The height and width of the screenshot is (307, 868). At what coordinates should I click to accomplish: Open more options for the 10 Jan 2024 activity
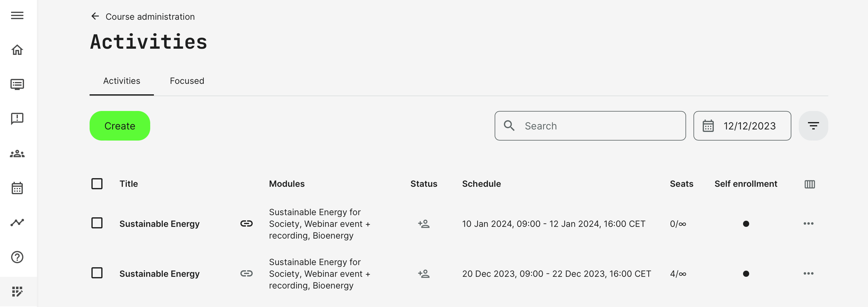point(808,223)
